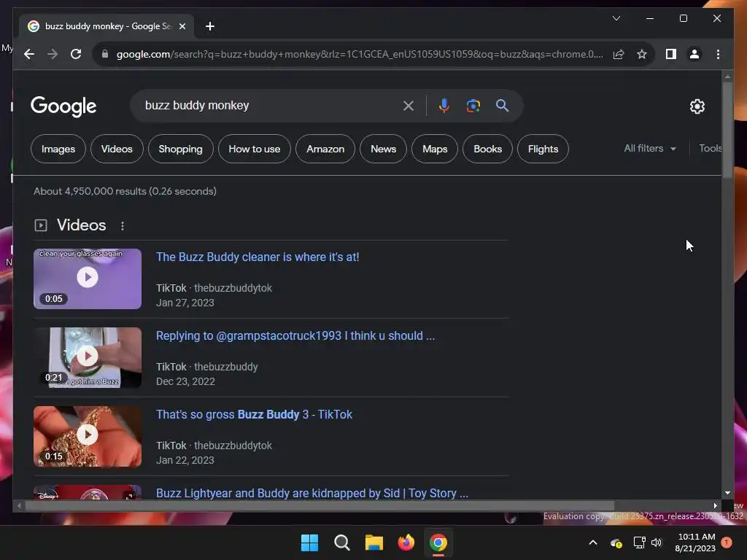Play the 0:15 video thumbnail
The width and height of the screenshot is (747, 560).
coord(88,436)
